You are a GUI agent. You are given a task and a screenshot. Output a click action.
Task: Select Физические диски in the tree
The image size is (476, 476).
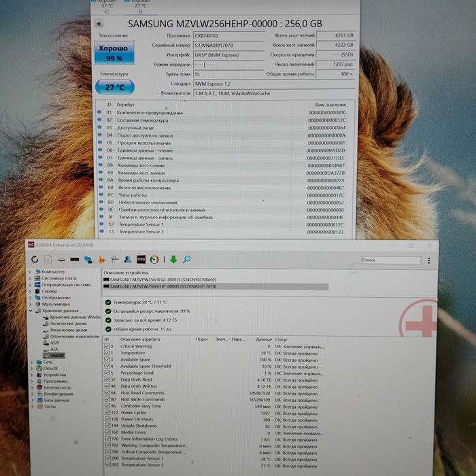coord(69,330)
